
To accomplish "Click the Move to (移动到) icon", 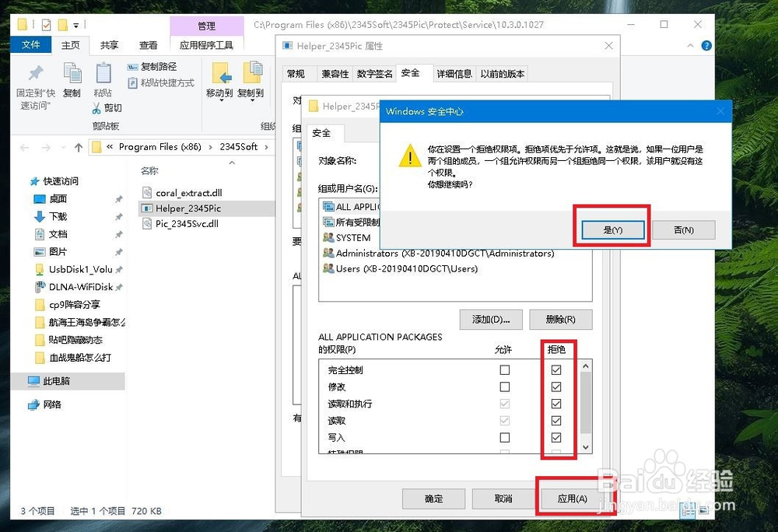I will point(221,73).
